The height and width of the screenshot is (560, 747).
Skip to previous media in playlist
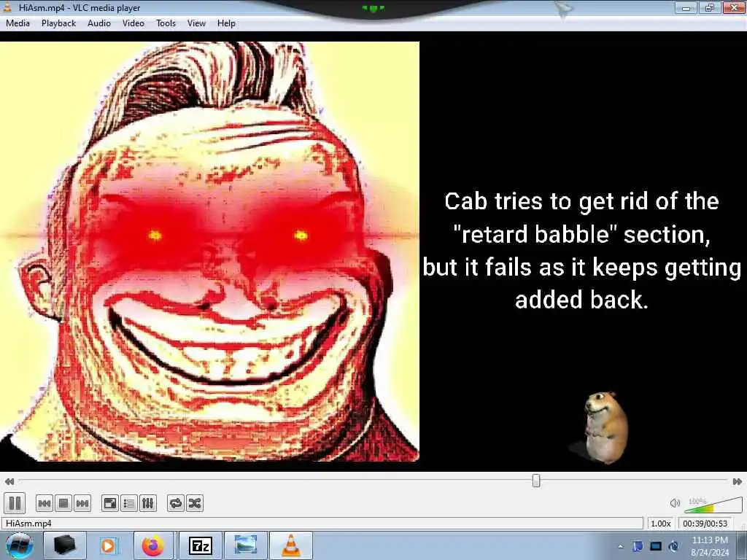[x=44, y=503]
